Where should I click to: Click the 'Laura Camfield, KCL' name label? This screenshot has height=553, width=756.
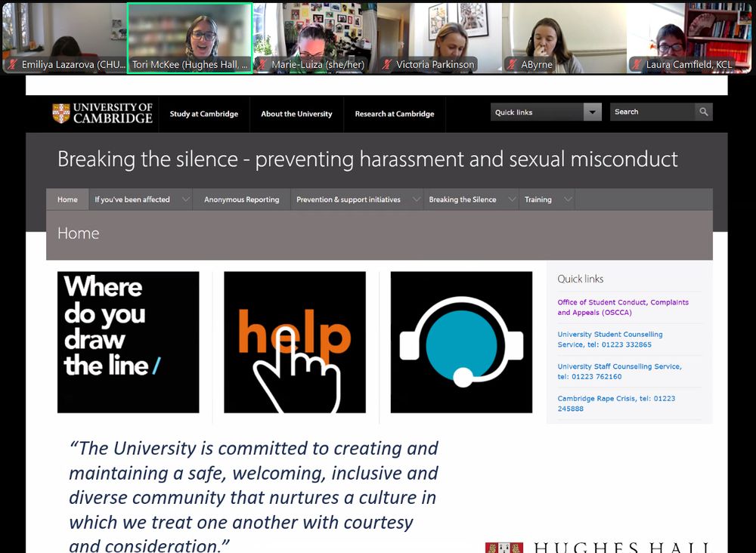[x=689, y=64]
